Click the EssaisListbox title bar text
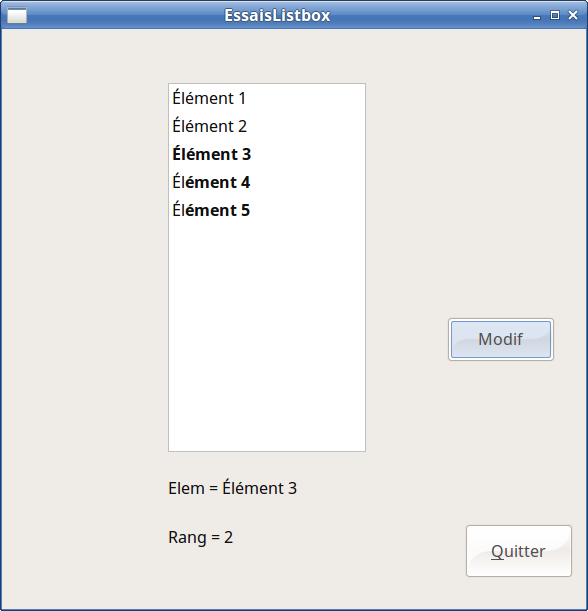Viewport: 588px width, 611px height. 277,16
